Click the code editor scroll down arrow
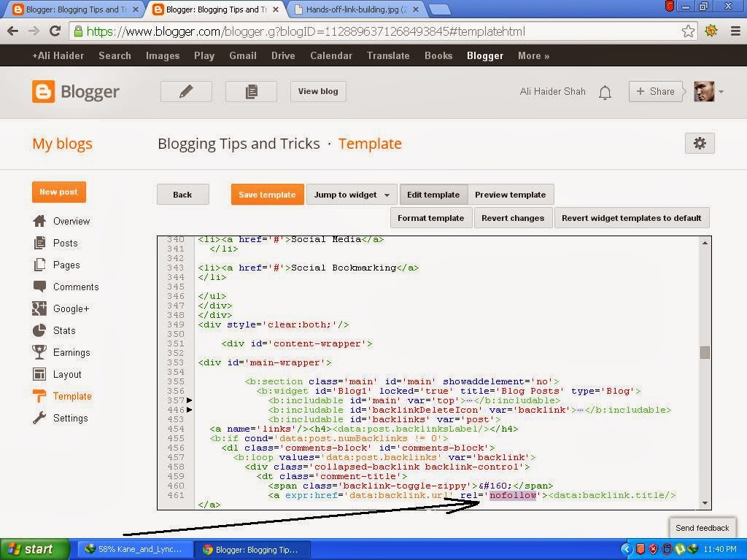747x560 pixels. [x=705, y=503]
